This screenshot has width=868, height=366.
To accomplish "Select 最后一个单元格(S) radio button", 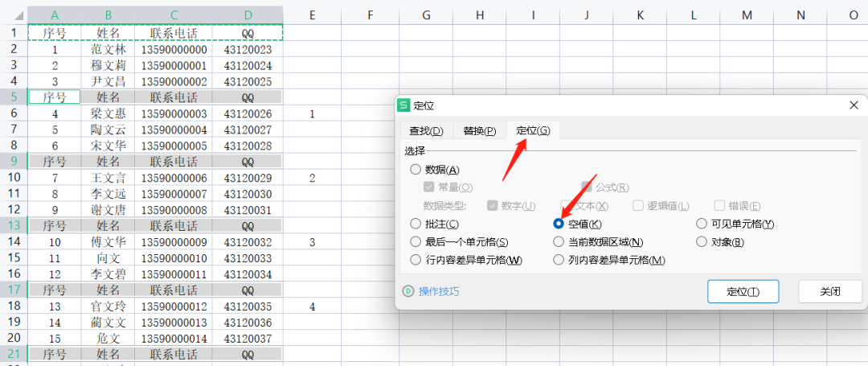I will coord(416,242).
